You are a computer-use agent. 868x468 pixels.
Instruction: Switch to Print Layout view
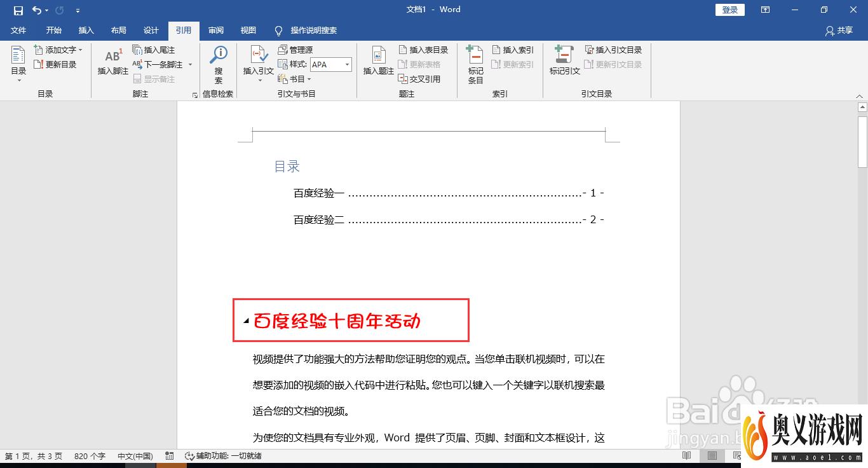pos(712,456)
